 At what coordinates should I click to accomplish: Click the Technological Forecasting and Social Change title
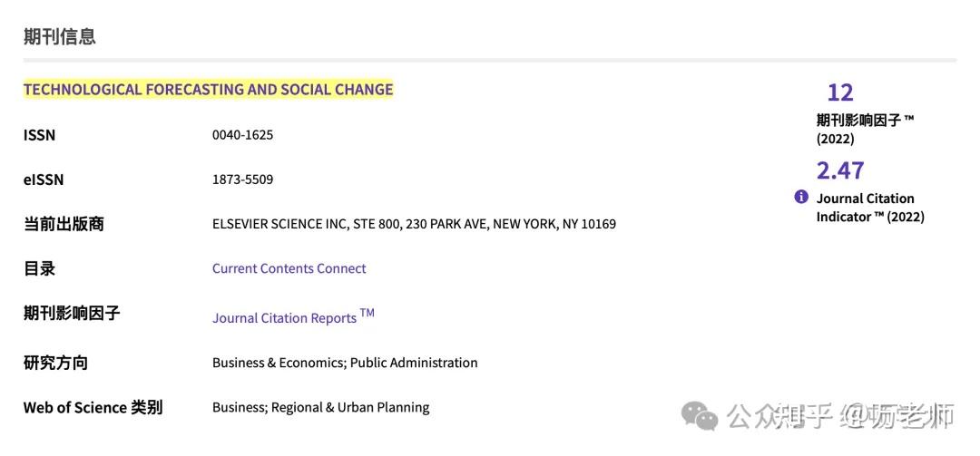point(208,89)
